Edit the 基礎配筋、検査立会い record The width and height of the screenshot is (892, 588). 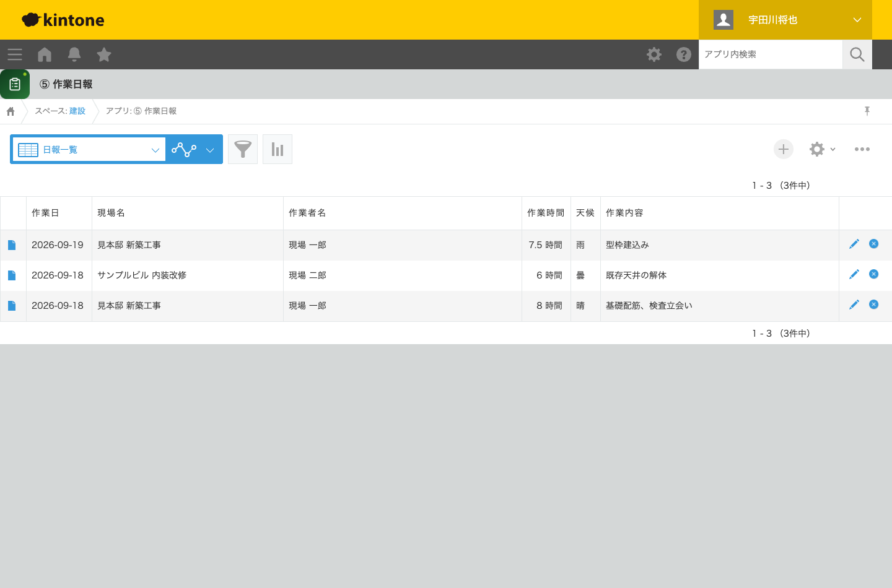pyautogui.click(x=854, y=305)
